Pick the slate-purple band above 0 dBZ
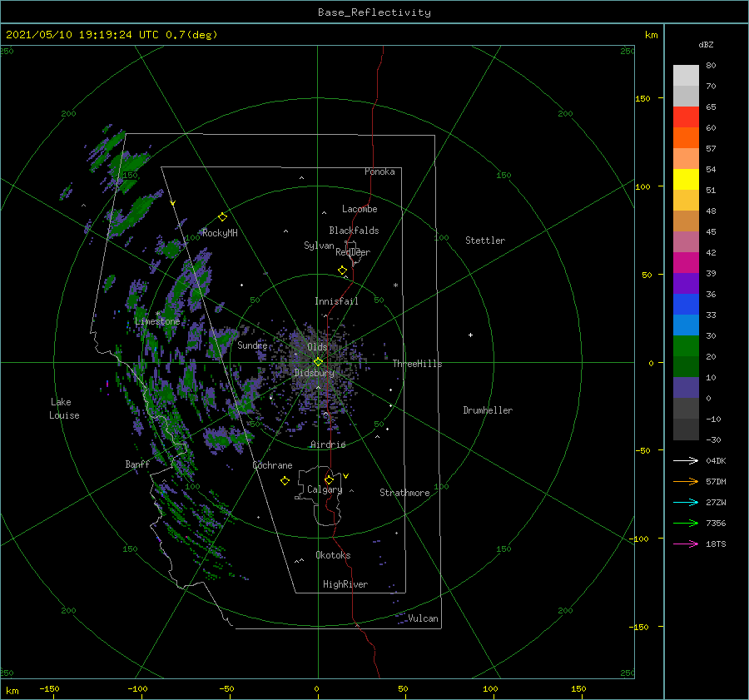The image size is (749, 700). click(x=686, y=388)
